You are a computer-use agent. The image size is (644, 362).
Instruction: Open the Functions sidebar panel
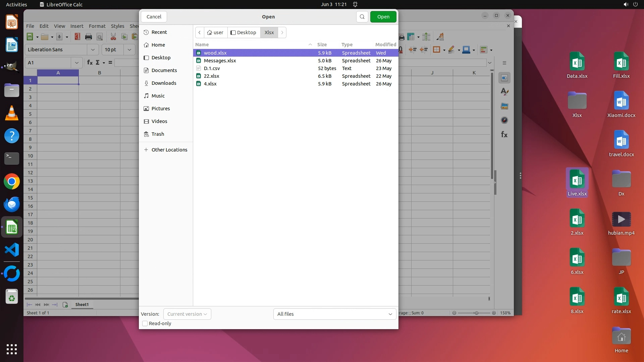(504, 134)
